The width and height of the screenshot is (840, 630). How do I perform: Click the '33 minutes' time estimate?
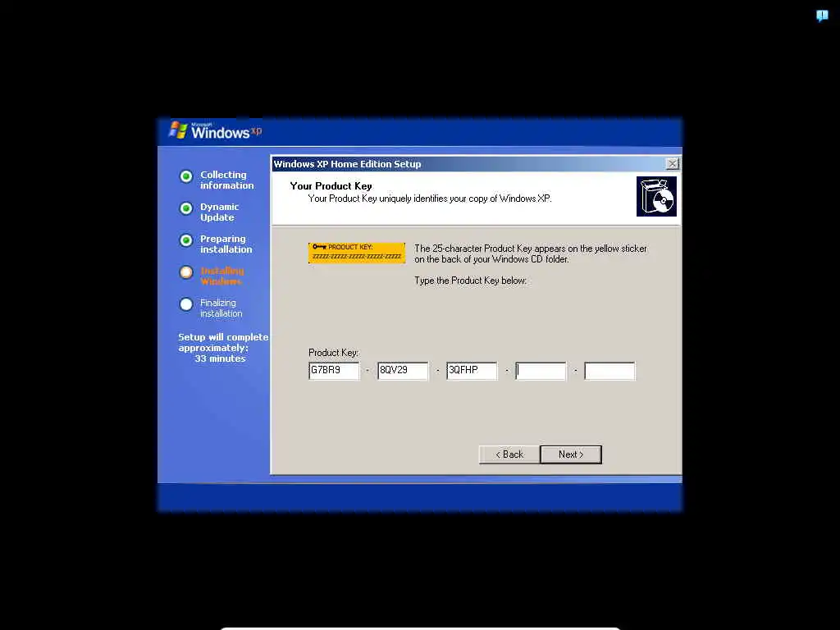pos(220,358)
